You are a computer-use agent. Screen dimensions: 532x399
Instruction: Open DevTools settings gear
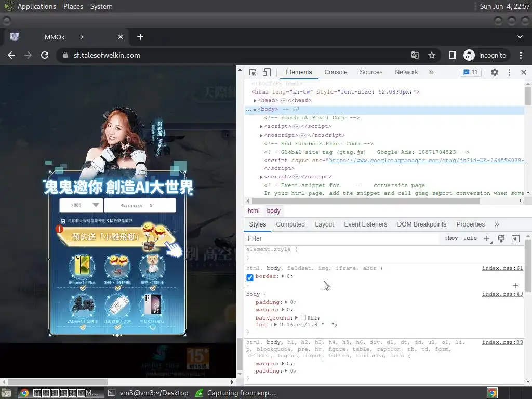[x=495, y=72]
